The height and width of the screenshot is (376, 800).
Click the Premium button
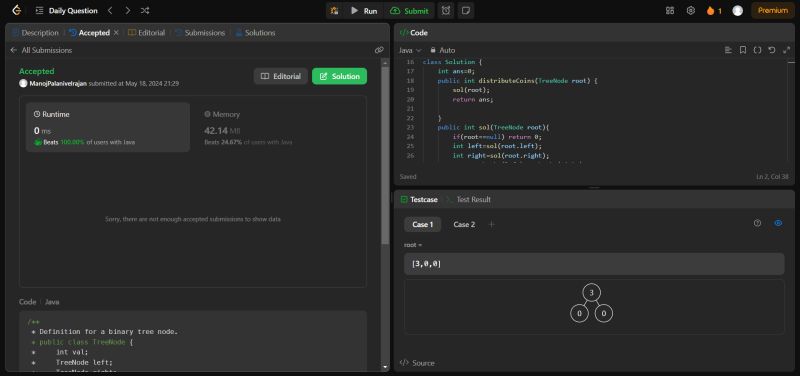point(772,10)
